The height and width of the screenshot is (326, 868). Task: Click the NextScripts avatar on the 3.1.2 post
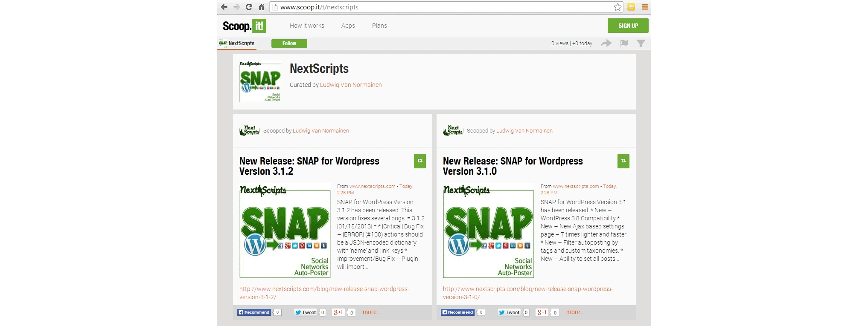click(250, 130)
